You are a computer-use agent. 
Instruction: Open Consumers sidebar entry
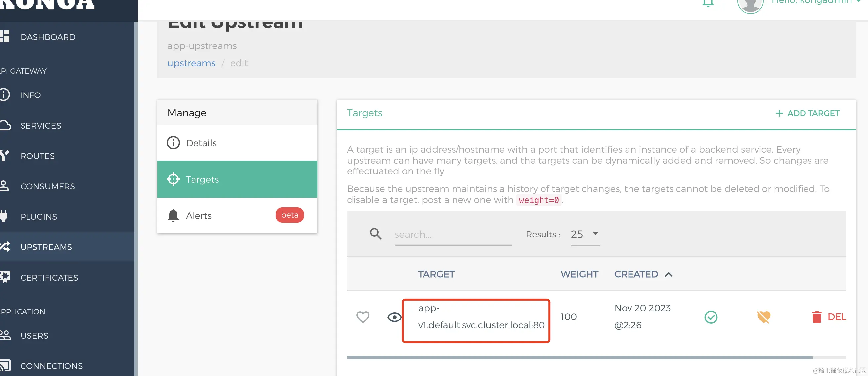[x=48, y=186]
